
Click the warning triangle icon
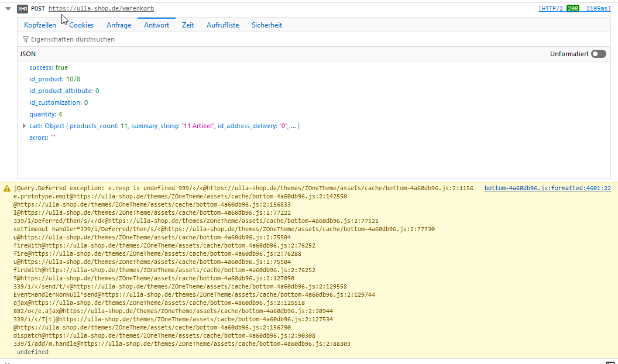(x=6, y=188)
